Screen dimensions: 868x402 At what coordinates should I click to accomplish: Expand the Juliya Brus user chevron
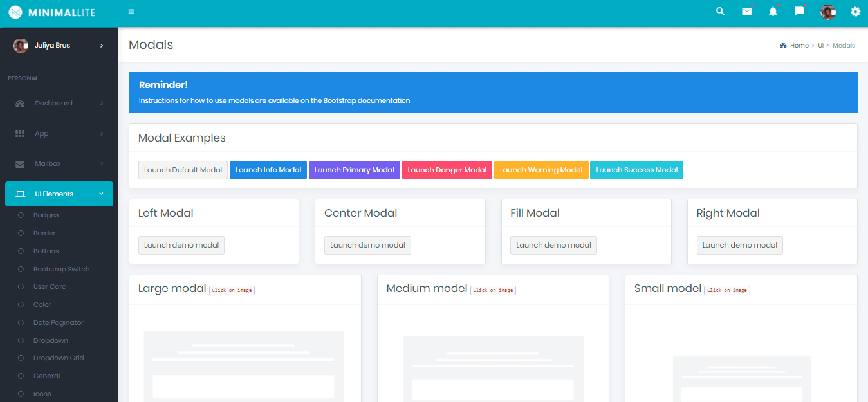102,46
